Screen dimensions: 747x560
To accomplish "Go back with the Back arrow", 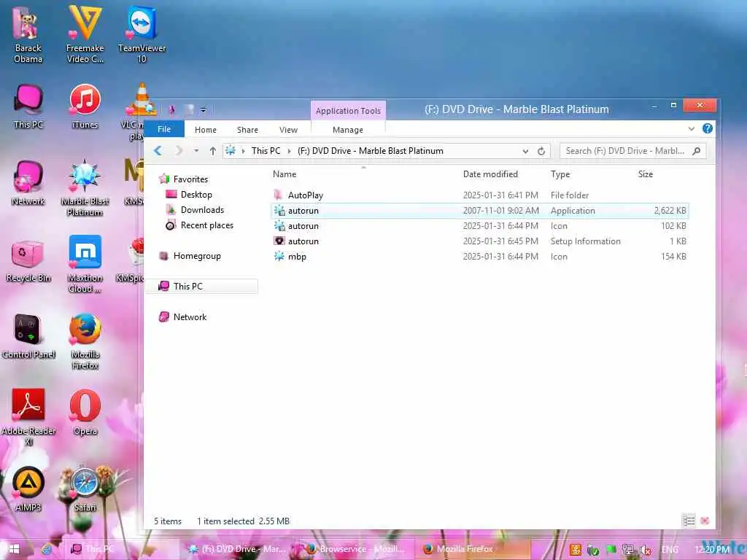I will pos(158,151).
